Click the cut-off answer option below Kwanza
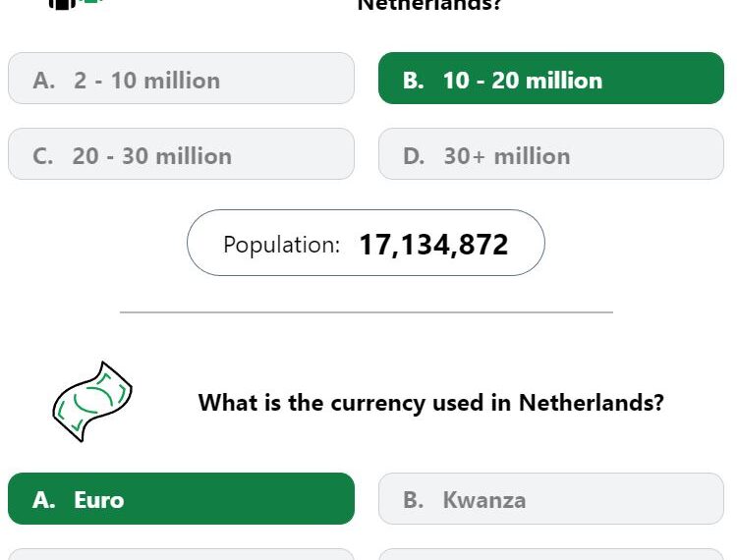737x560 pixels. tap(551, 554)
